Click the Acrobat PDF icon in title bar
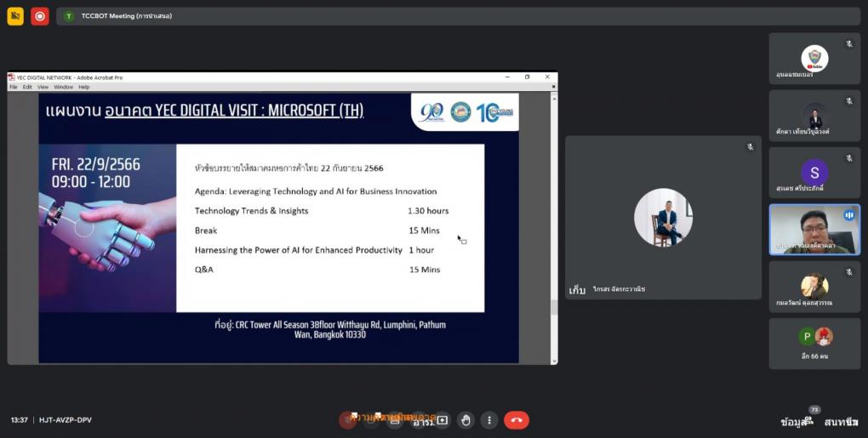 12,77
